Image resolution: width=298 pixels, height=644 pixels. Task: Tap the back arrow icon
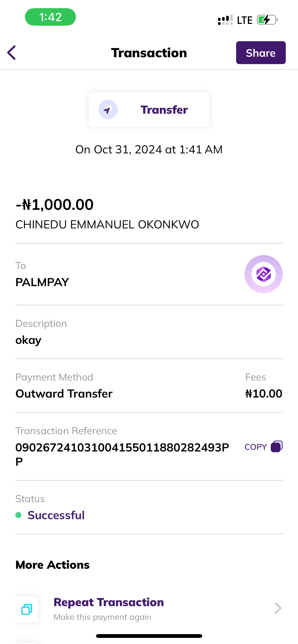(x=12, y=53)
